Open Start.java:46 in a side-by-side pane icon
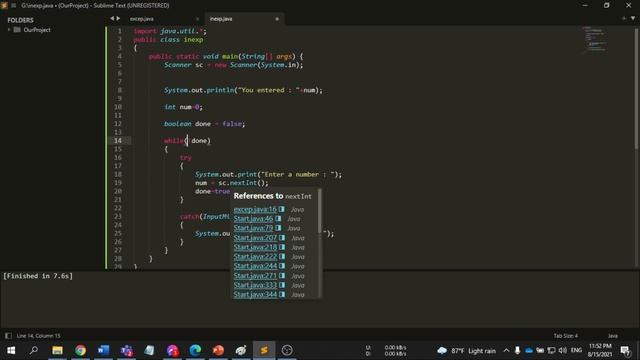This screenshot has height=360, width=640. point(278,219)
